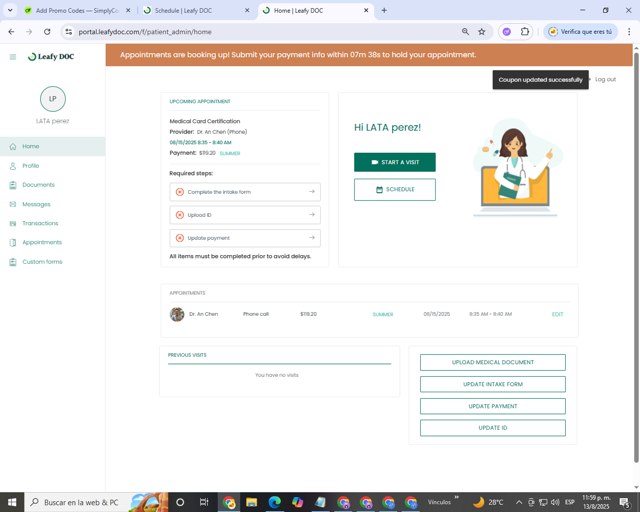Reload the page
This screenshot has width=640, height=512.
click(47, 31)
